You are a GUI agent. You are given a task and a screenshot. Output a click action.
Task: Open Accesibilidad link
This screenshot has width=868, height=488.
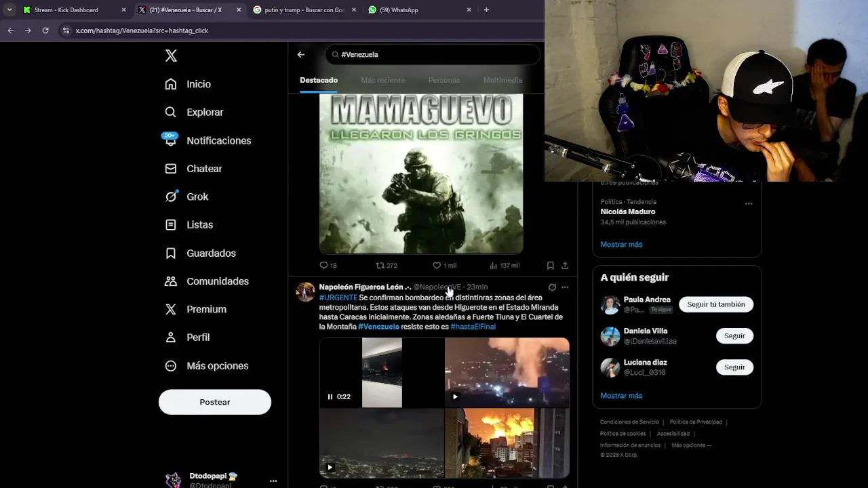click(673, 434)
